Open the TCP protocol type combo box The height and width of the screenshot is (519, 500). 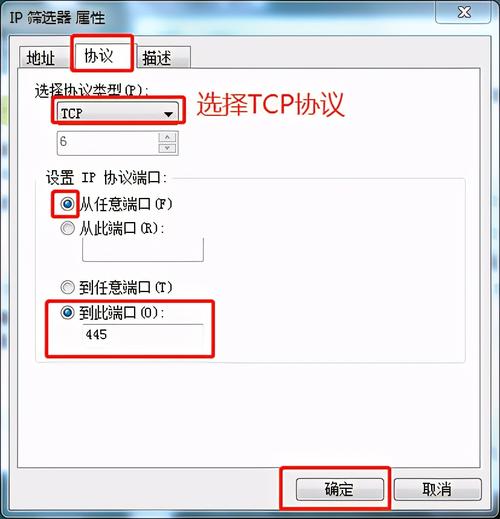[x=118, y=113]
